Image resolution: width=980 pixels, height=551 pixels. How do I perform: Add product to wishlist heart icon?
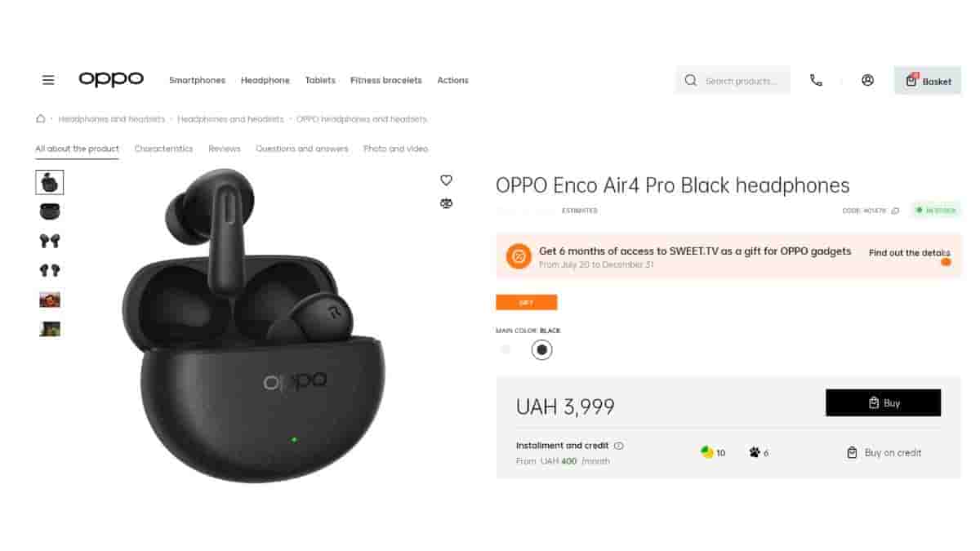coord(446,180)
